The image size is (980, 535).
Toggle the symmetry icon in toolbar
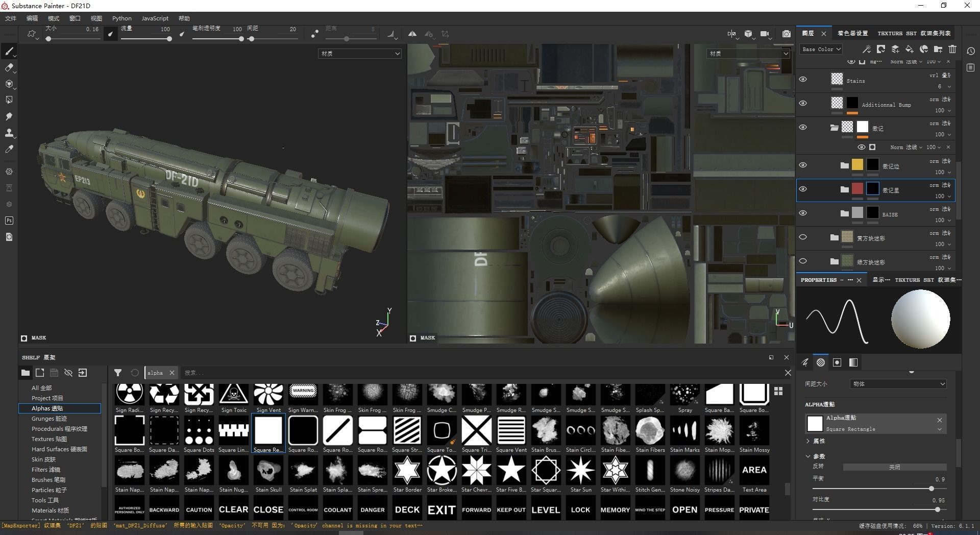click(412, 34)
